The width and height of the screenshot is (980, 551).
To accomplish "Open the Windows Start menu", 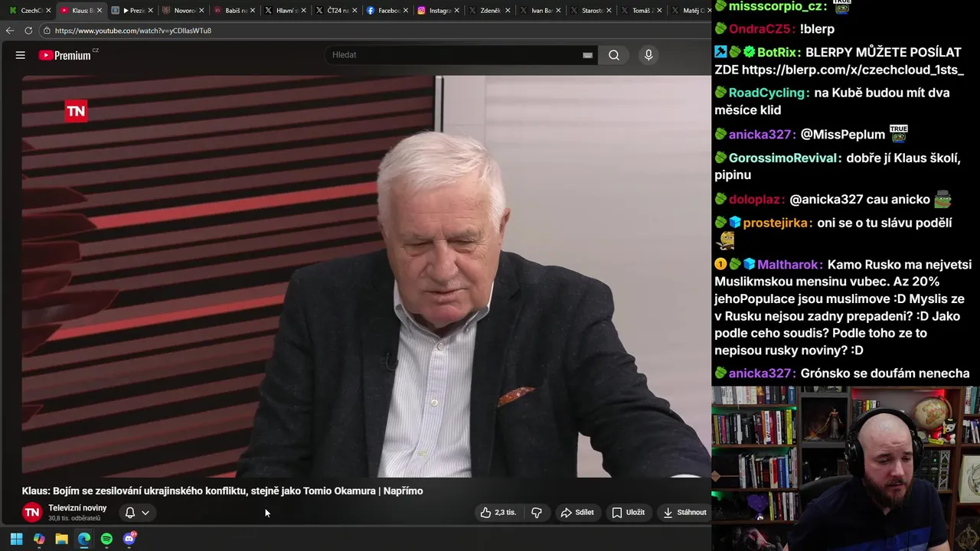I will pyautogui.click(x=16, y=539).
